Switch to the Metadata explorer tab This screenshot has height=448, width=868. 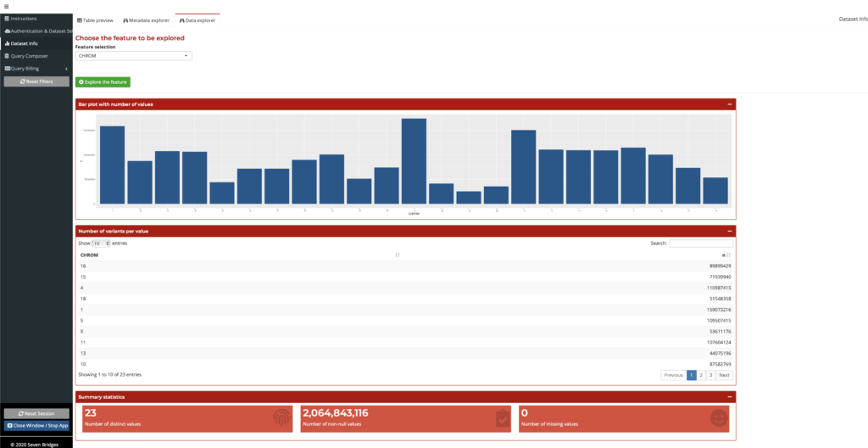click(x=146, y=20)
